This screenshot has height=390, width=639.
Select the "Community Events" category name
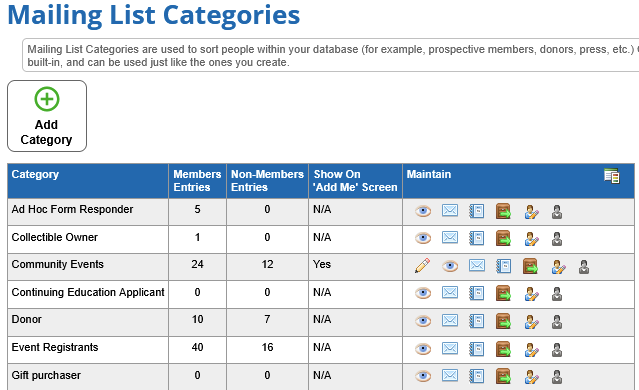[57, 264]
